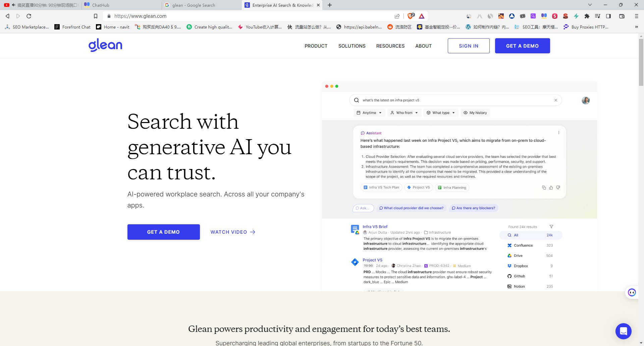Reload the page with refresh icon
Viewport: 644px width, 346px height.
pyautogui.click(x=29, y=16)
